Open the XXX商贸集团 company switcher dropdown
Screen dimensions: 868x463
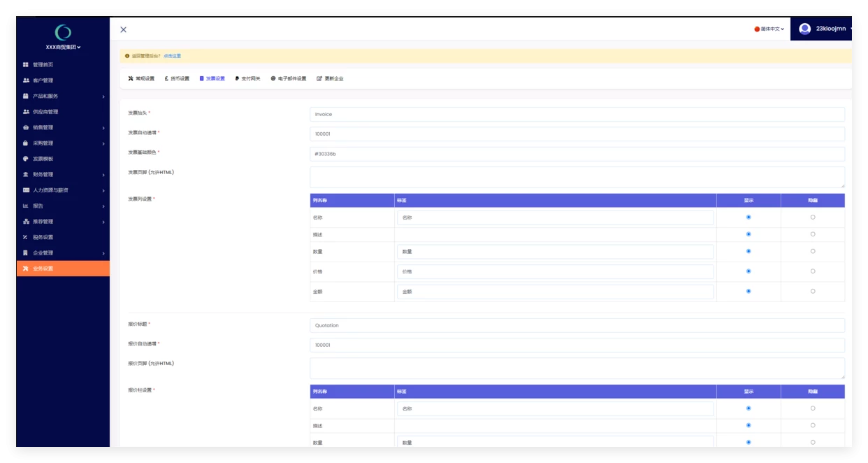[x=63, y=48]
